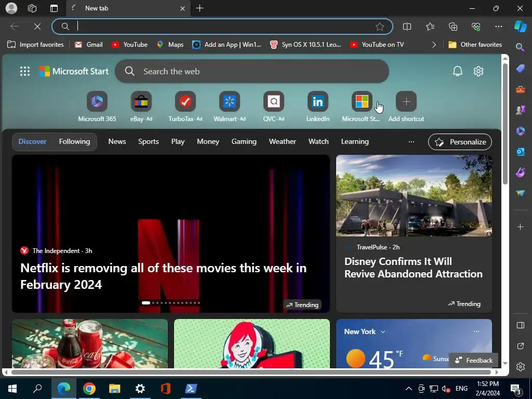Open the Weather feed tab
This screenshot has height=399, width=532.
[282, 141]
